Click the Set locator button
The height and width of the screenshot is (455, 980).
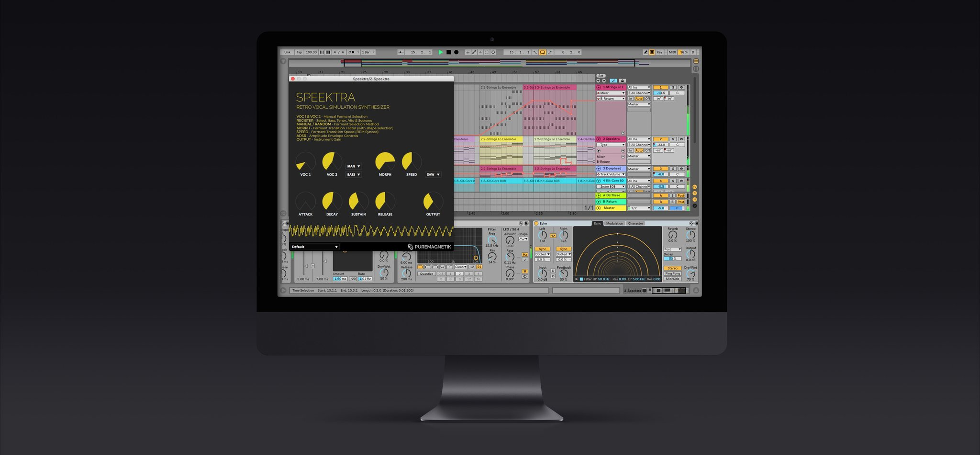[601, 76]
